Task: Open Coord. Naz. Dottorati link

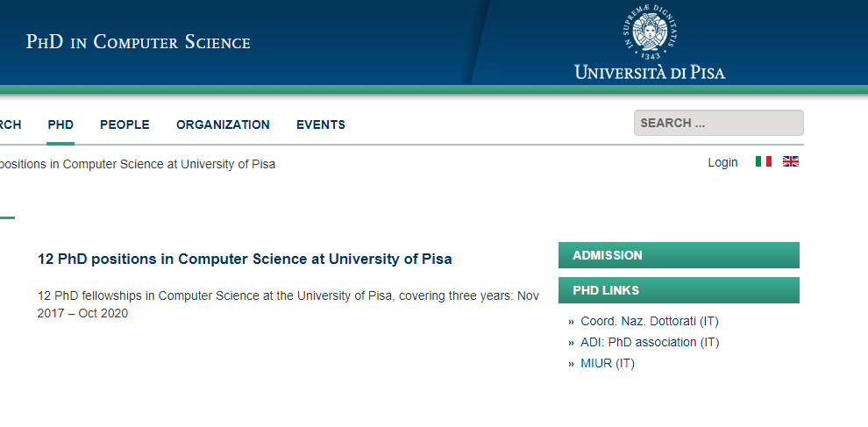Action: click(649, 321)
